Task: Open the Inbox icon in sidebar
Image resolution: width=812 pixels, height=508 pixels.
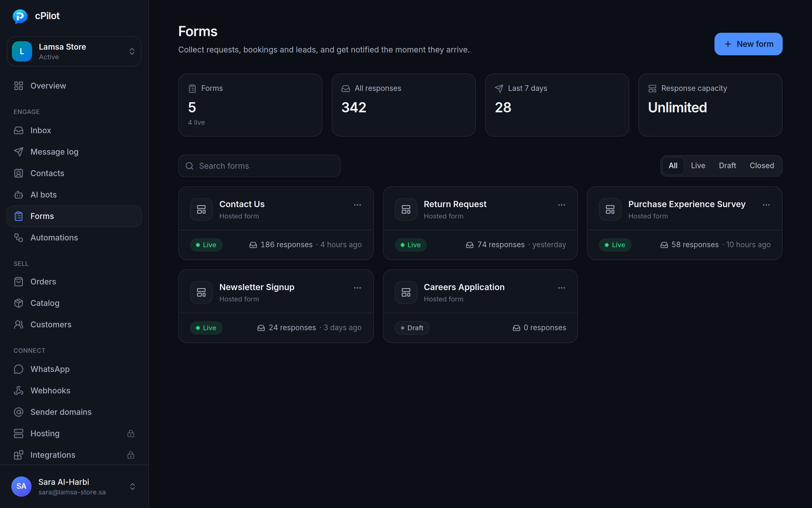Action: point(19,130)
